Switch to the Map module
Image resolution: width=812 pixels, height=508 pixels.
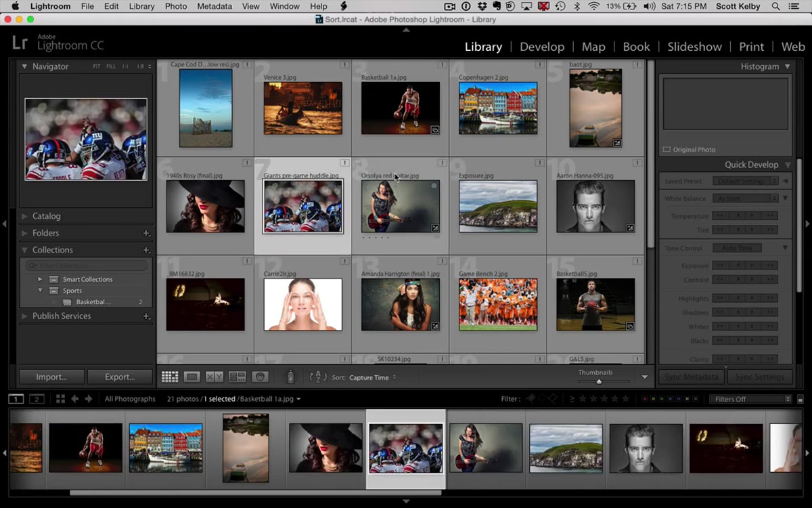[x=593, y=47]
